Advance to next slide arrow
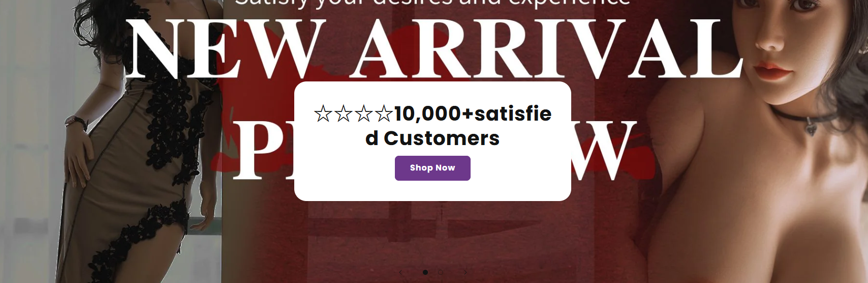Image resolution: width=868 pixels, height=283 pixels. [x=465, y=272]
